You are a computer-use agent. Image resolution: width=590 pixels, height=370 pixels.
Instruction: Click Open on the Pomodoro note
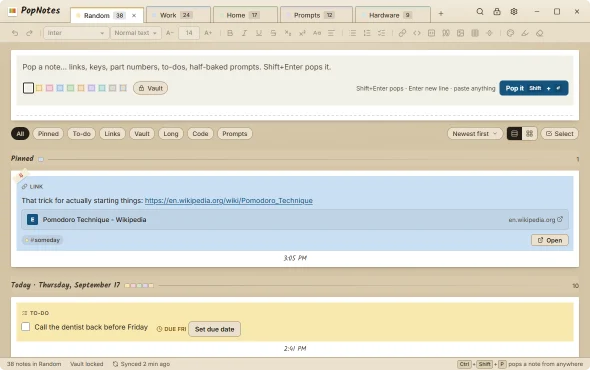click(x=549, y=240)
